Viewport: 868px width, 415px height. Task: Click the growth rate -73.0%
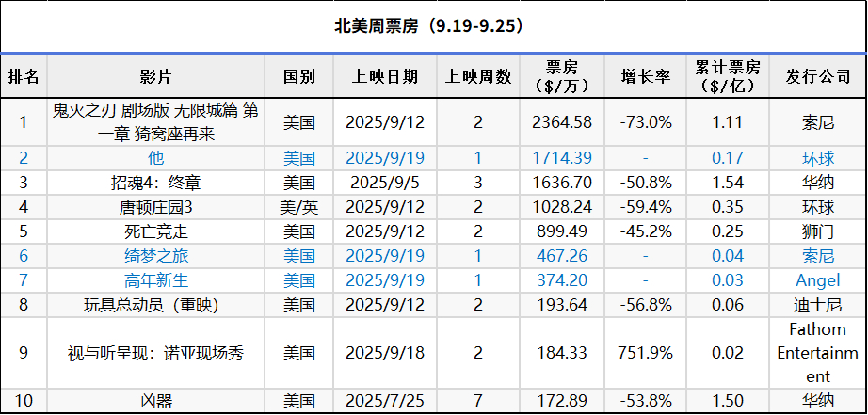[x=646, y=122]
